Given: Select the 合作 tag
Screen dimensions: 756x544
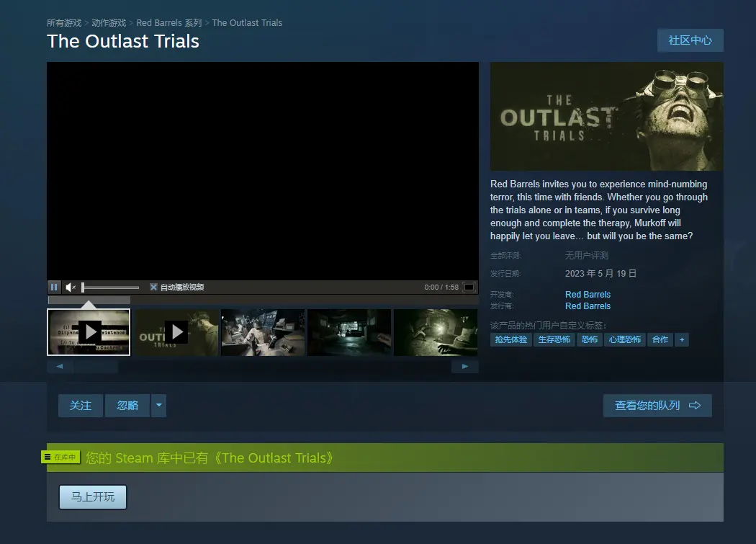Looking at the screenshot, I should (660, 340).
